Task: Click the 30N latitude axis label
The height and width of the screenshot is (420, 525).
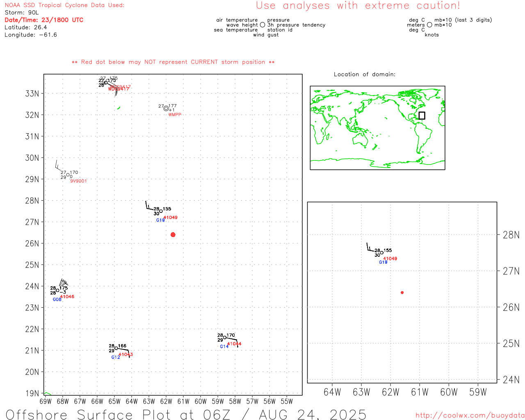Action: coord(32,158)
